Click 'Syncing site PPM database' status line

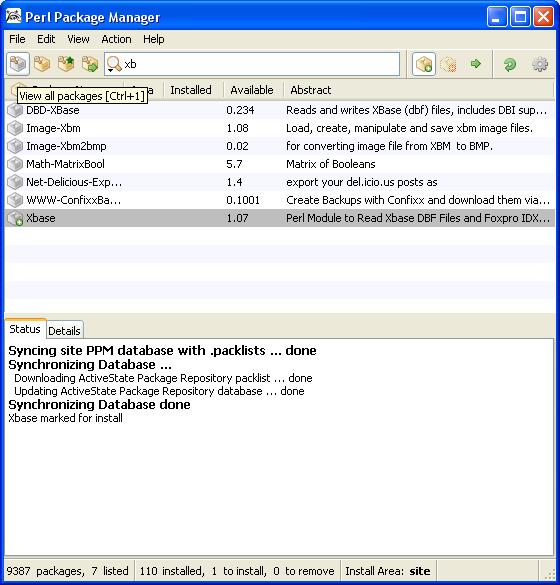162,350
